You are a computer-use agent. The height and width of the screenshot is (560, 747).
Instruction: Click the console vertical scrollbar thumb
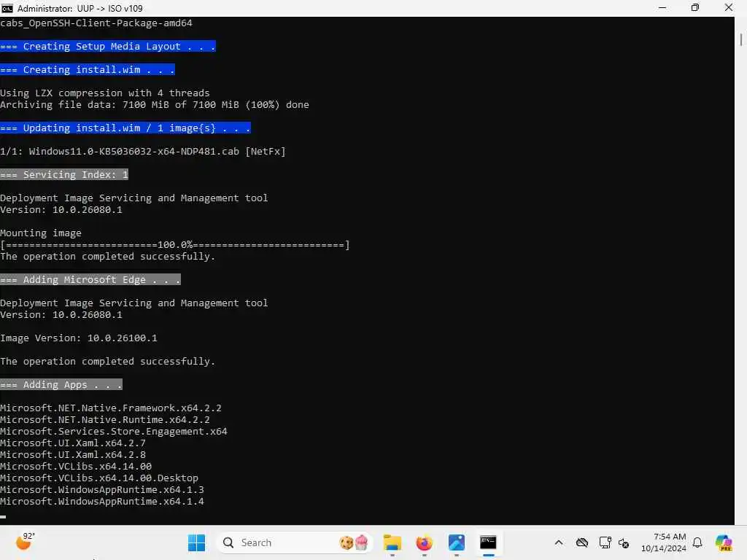741,39
